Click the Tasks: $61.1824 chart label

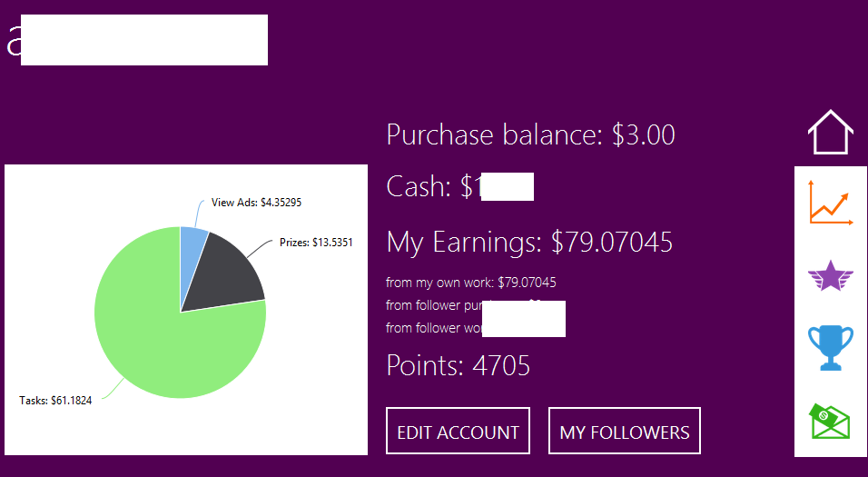point(55,401)
